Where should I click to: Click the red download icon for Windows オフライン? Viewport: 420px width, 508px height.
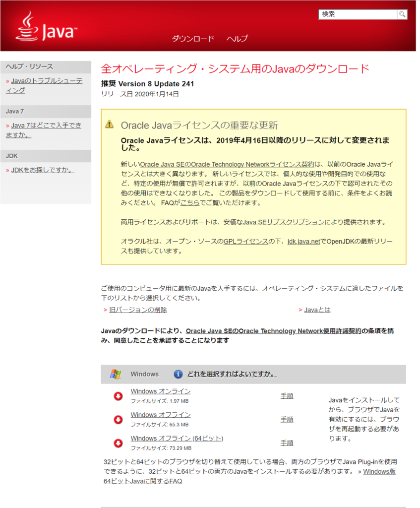coord(118,419)
